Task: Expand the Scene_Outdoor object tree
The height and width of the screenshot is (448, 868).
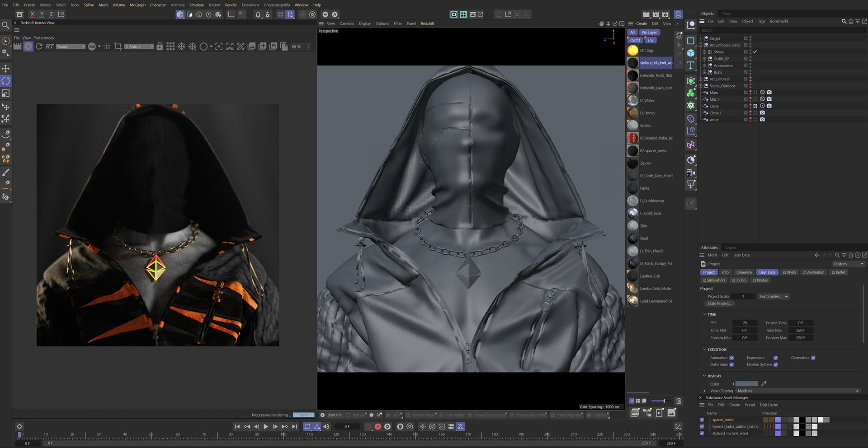Action: tap(700, 86)
